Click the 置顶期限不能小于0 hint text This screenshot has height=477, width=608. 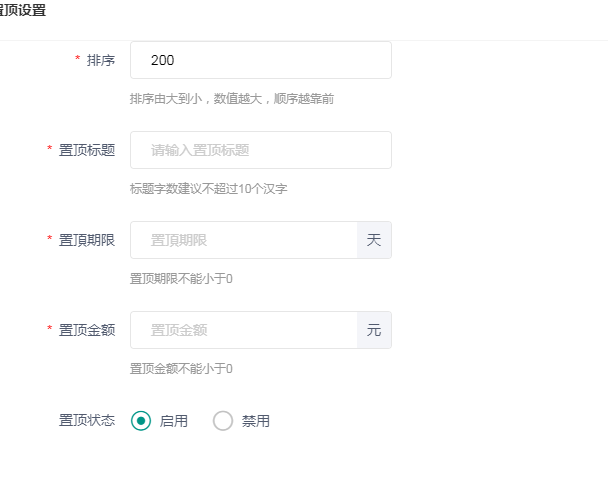181,278
